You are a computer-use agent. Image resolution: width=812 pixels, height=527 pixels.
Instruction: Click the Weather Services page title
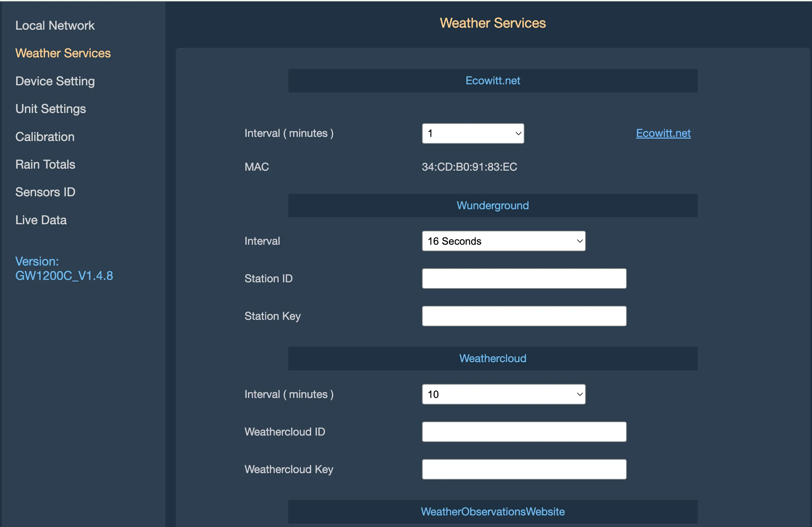(493, 23)
